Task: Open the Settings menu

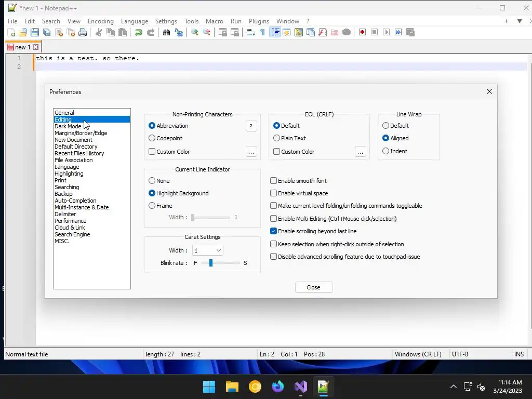Action: pos(166,21)
